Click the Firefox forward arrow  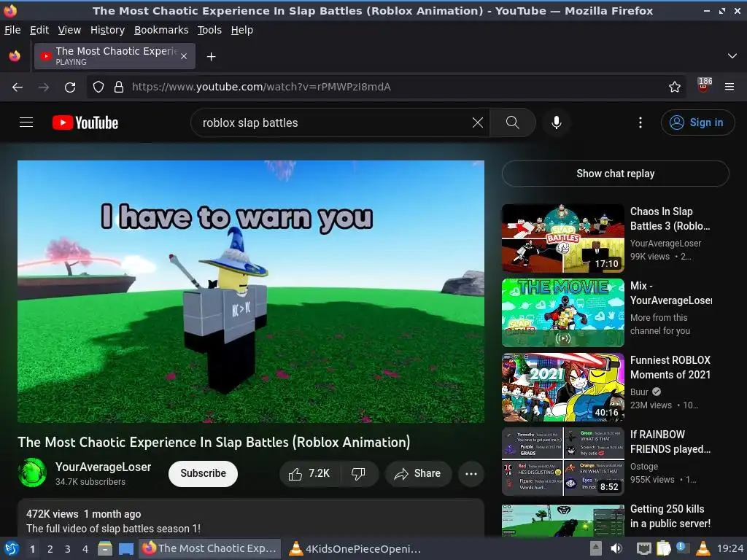[44, 87]
